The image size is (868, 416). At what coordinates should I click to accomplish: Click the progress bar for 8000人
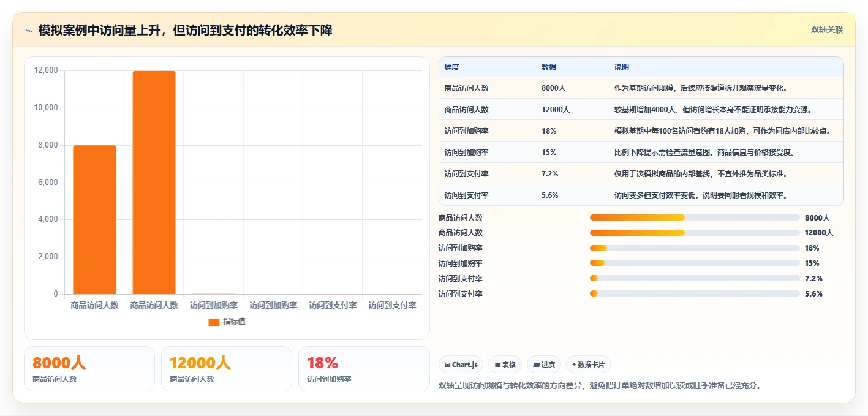(695, 217)
